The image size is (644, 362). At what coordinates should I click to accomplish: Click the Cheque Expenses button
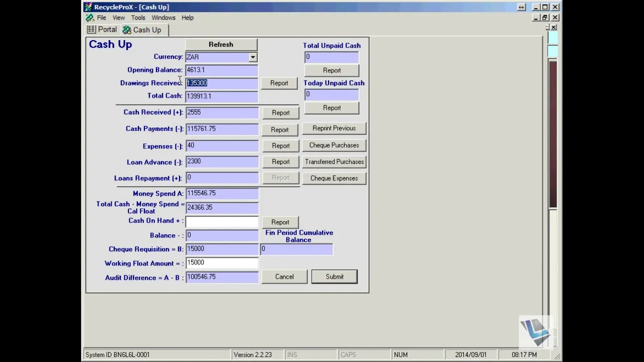(334, 178)
